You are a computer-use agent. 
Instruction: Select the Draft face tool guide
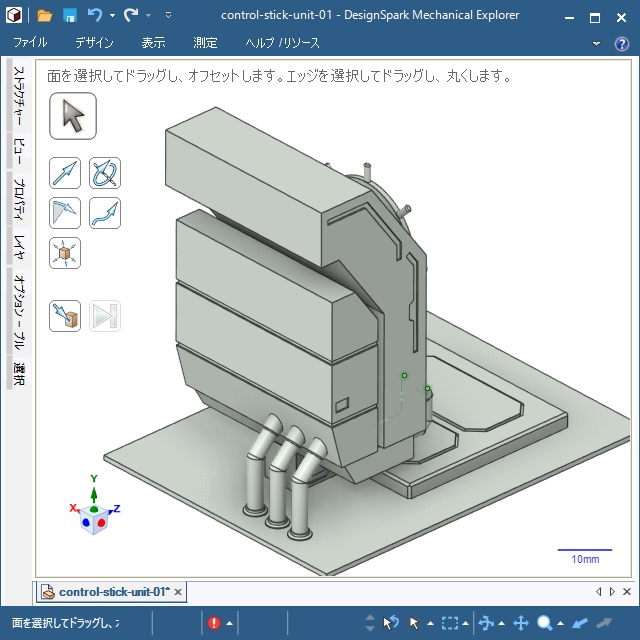point(65,212)
